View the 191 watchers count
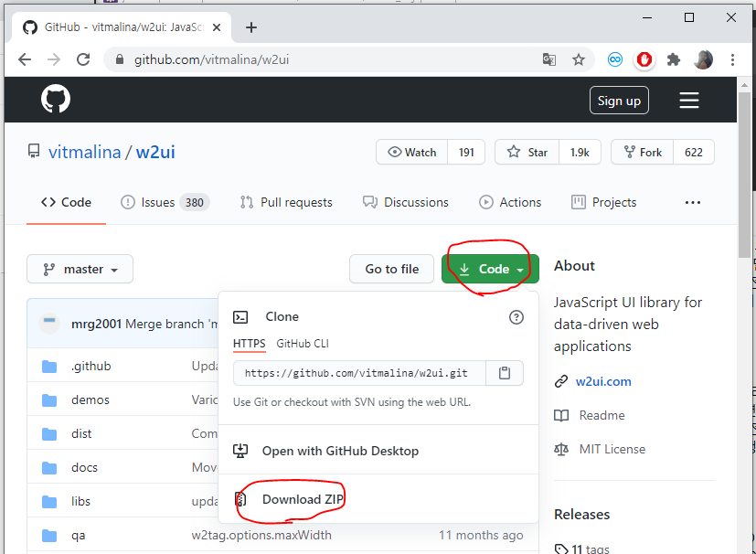This screenshot has width=756, height=554. click(x=466, y=153)
